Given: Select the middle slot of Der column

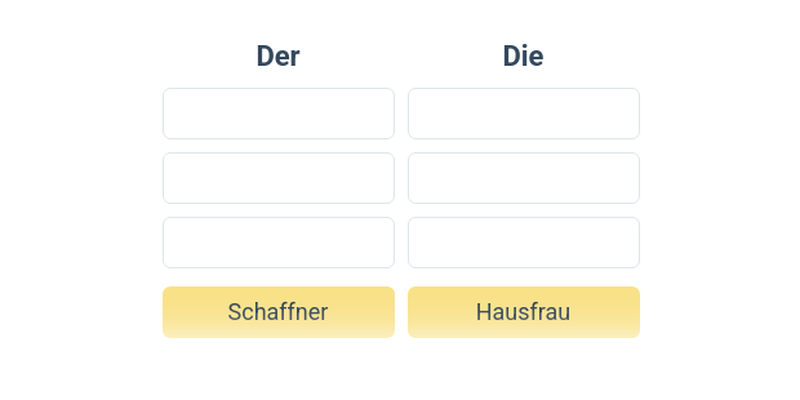Looking at the screenshot, I should pos(278,178).
